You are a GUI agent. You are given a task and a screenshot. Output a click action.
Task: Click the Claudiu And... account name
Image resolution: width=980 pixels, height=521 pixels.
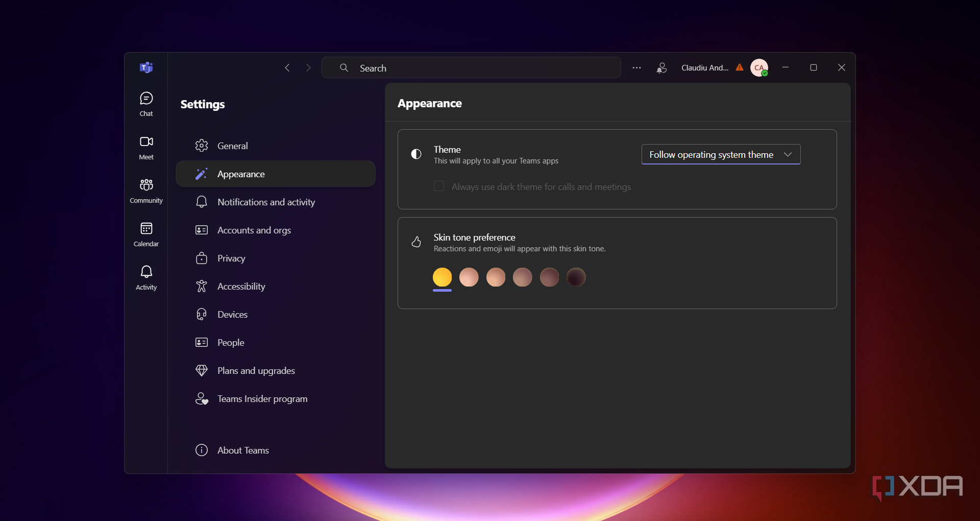705,67
